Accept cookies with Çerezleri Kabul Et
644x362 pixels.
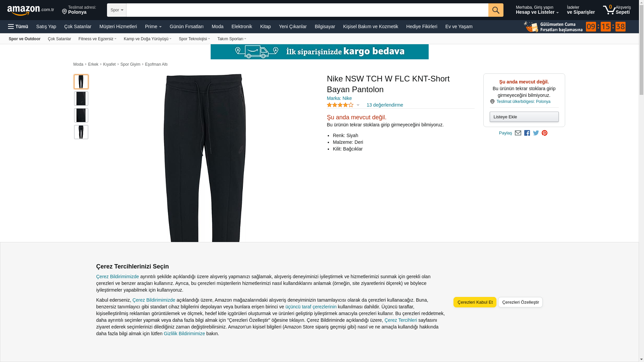(x=475, y=302)
